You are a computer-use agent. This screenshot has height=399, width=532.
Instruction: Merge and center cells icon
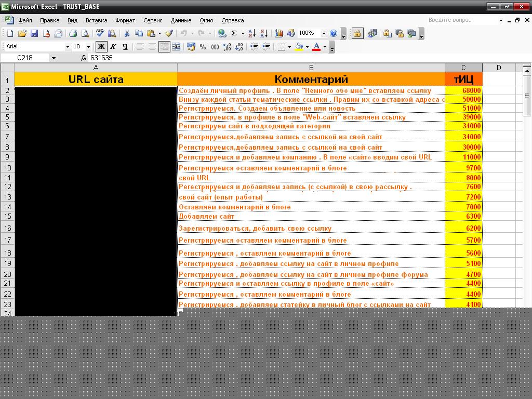pyautogui.click(x=176, y=46)
